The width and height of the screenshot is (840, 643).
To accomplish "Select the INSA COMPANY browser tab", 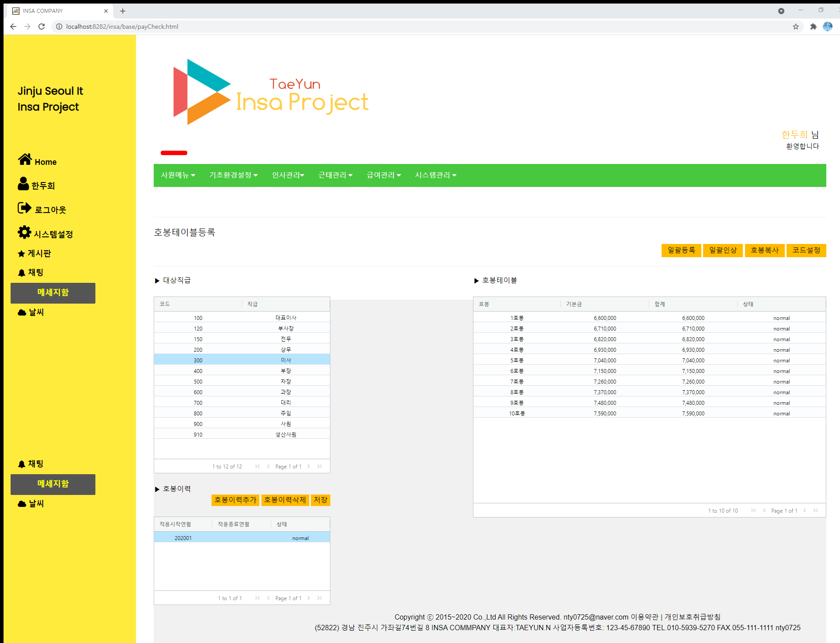I will pyautogui.click(x=60, y=11).
